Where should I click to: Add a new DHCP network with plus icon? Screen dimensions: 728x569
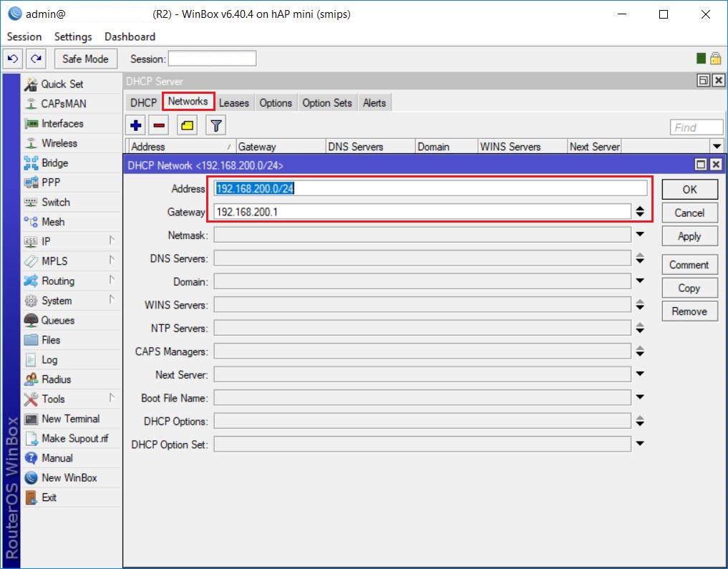(135, 125)
